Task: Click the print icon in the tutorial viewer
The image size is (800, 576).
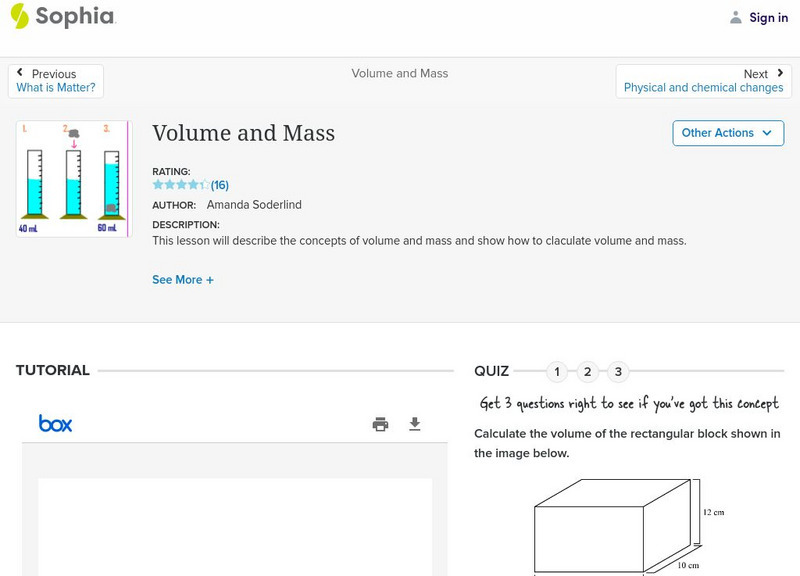Action: click(380, 424)
